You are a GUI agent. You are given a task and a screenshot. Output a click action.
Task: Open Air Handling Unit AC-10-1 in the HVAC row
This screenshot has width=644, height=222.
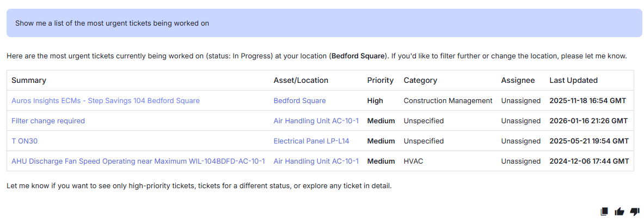(x=316, y=161)
